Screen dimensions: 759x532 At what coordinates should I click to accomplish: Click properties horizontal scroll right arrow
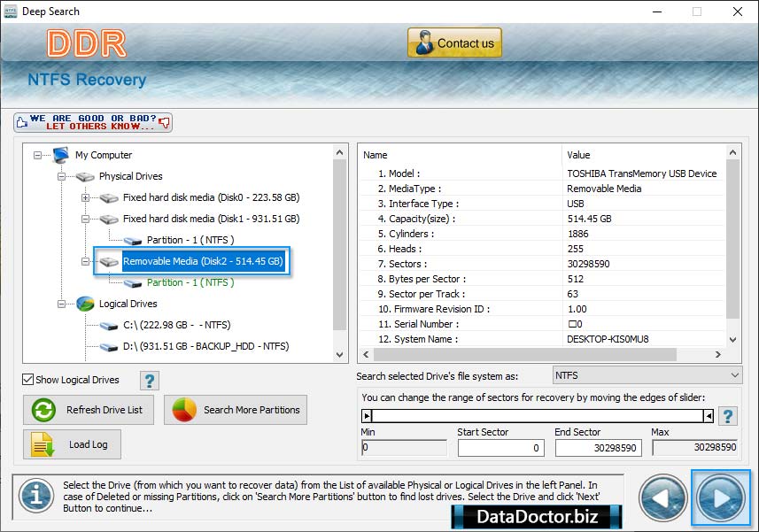(718, 354)
